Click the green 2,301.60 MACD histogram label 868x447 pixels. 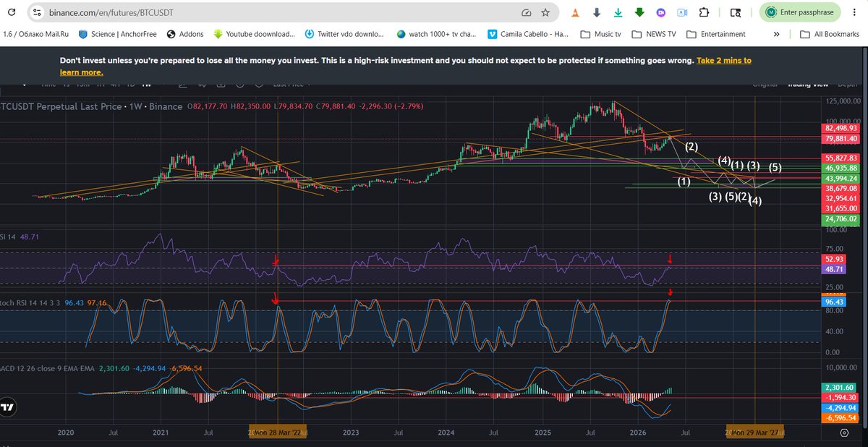tap(841, 387)
